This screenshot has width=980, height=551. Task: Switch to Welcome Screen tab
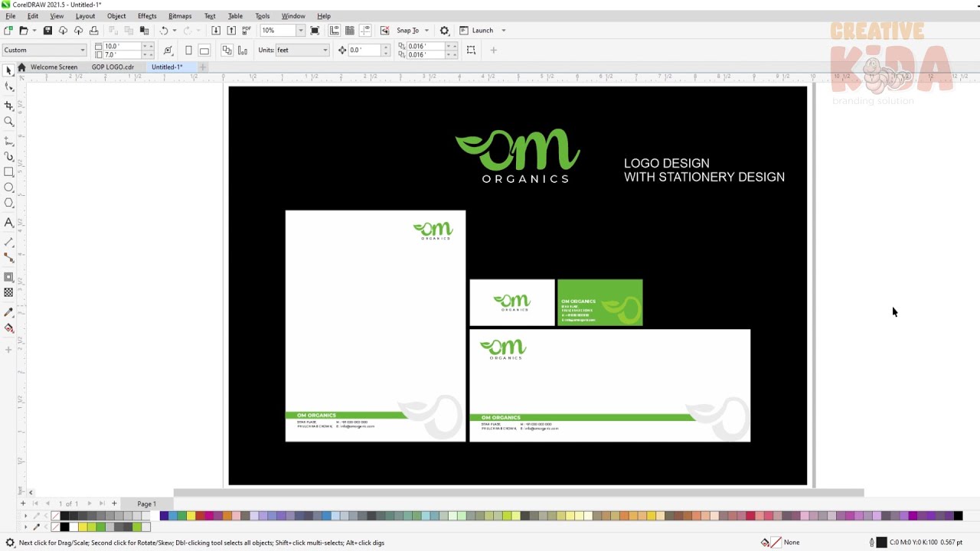[x=54, y=67]
